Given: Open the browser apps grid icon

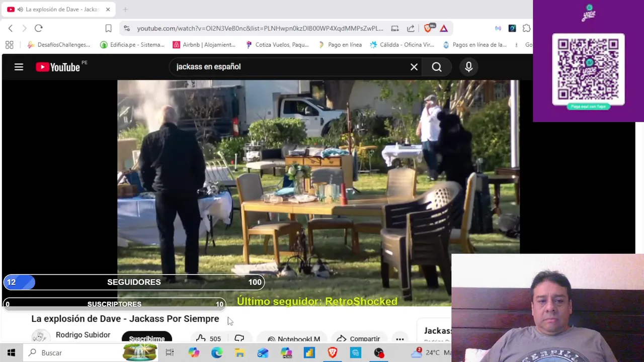Looking at the screenshot, I should coord(9,45).
